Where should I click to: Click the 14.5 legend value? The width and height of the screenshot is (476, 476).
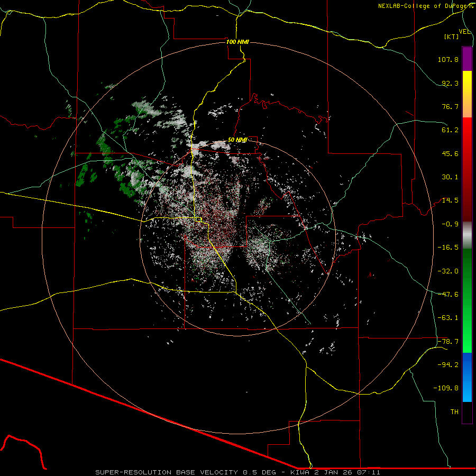[x=450, y=200]
